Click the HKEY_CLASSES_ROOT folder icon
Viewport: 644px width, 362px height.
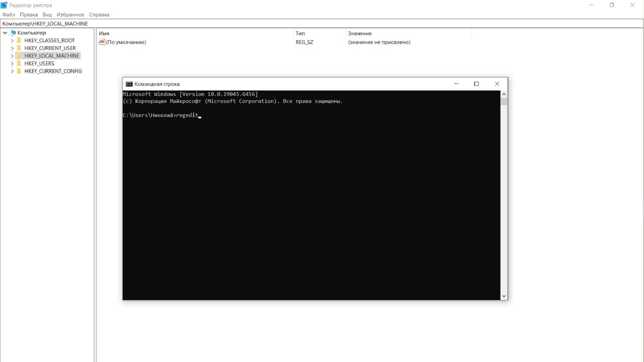point(19,40)
